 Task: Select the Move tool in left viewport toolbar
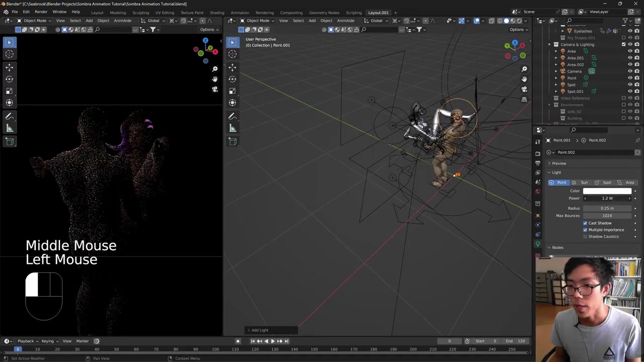[x=9, y=67]
